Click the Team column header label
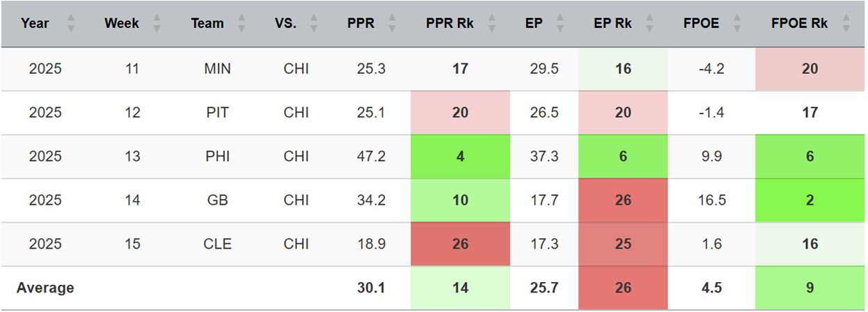Viewport: 868px width, 312px height. pyautogui.click(x=207, y=24)
